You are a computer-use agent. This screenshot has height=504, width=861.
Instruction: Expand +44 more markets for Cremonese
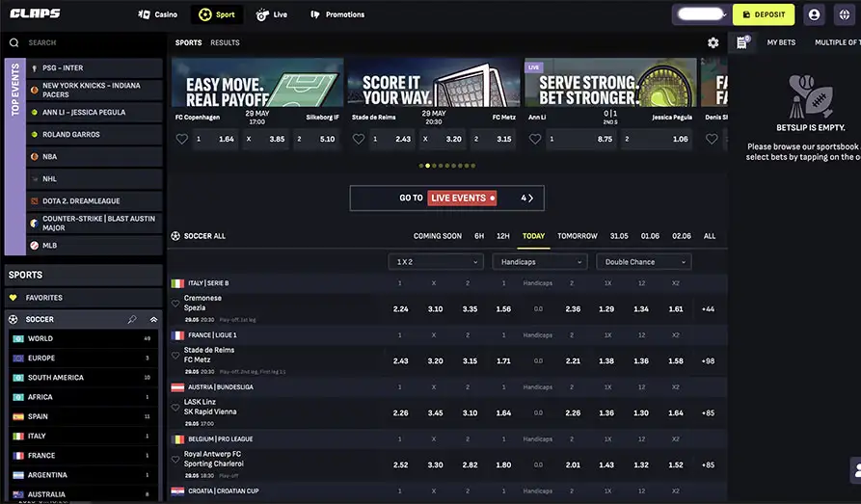pyautogui.click(x=708, y=309)
